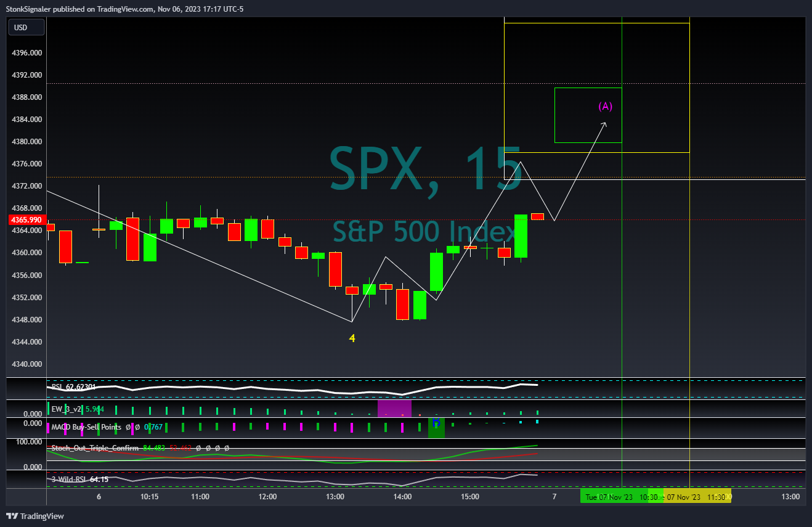Click the yellow wave 4 label
Image resolution: width=812 pixels, height=527 pixels.
(352, 338)
